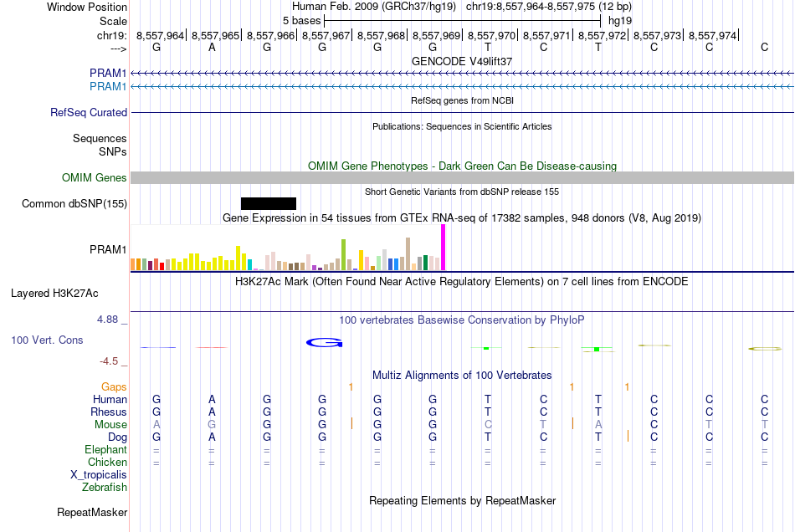The image size is (795, 532).
Task: Select the Rhesus alignment row label
Action: [x=109, y=412]
